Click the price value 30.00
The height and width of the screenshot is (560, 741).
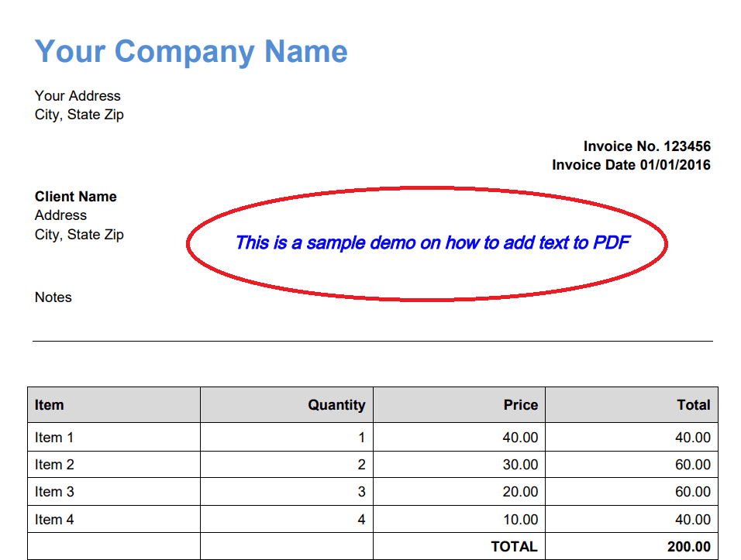(x=519, y=465)
